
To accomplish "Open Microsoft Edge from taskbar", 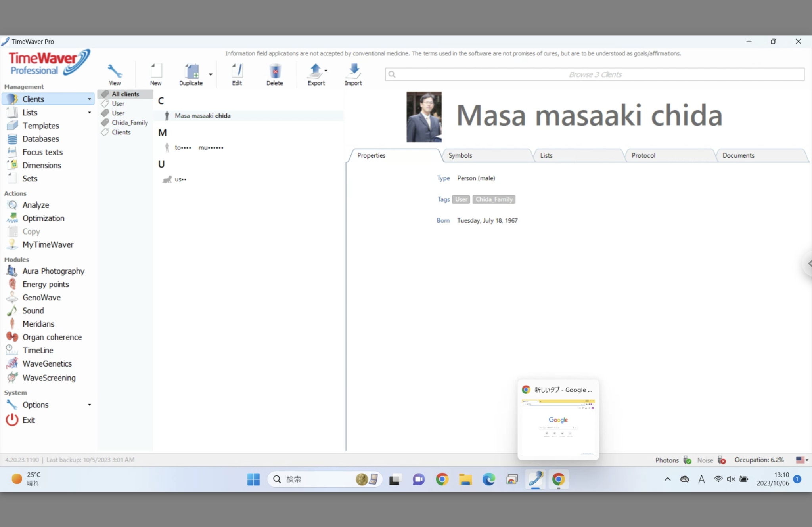I will [488, 479].
